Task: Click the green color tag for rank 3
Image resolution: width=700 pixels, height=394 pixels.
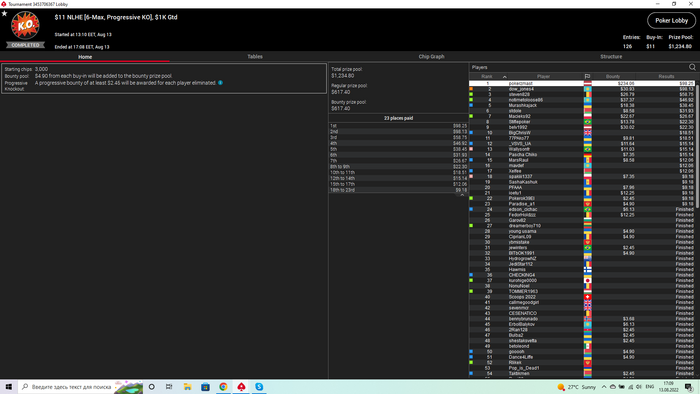Action: pyautogui.click(x=471, y=94)
